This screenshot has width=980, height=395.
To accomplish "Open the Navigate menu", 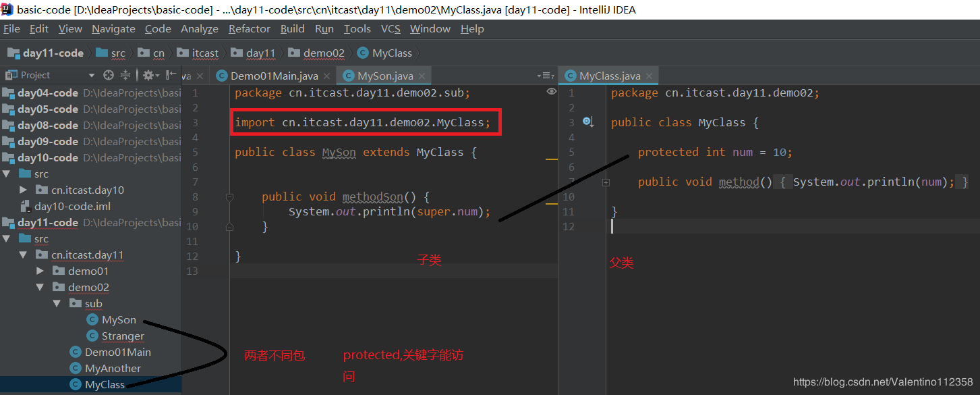I will coord(113,29).
